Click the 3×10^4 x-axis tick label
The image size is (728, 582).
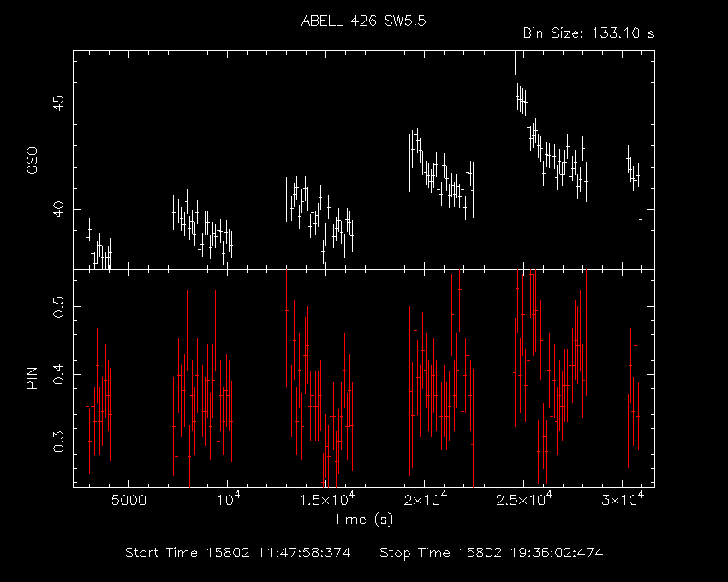coord(623,499)
